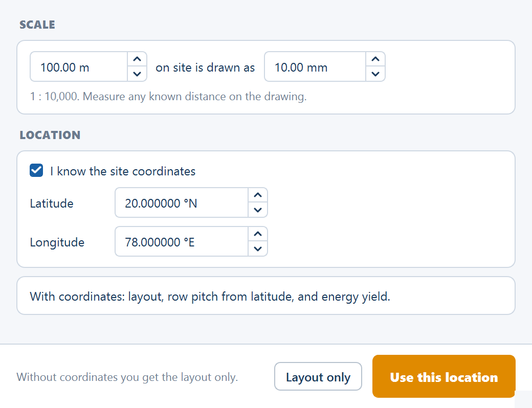Uncheck I know the site coordinates
The height and width of the screenshot is (408, 532).
pyautogui.click(x=36, y=170)
